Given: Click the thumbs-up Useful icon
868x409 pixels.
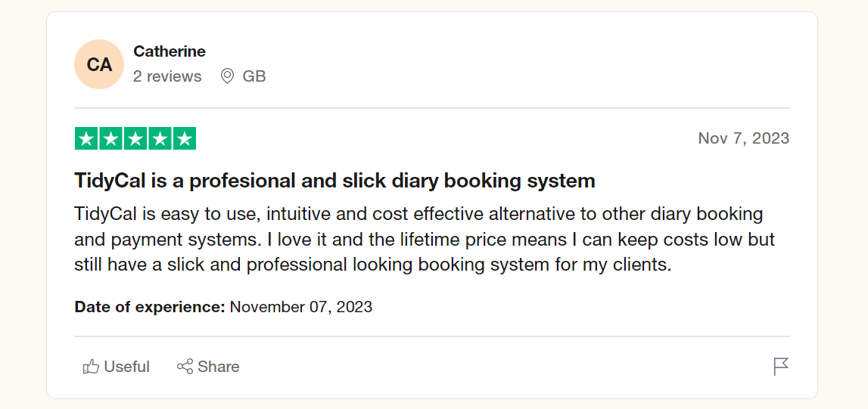Looking at the screenshot, I should pos(92,367).
